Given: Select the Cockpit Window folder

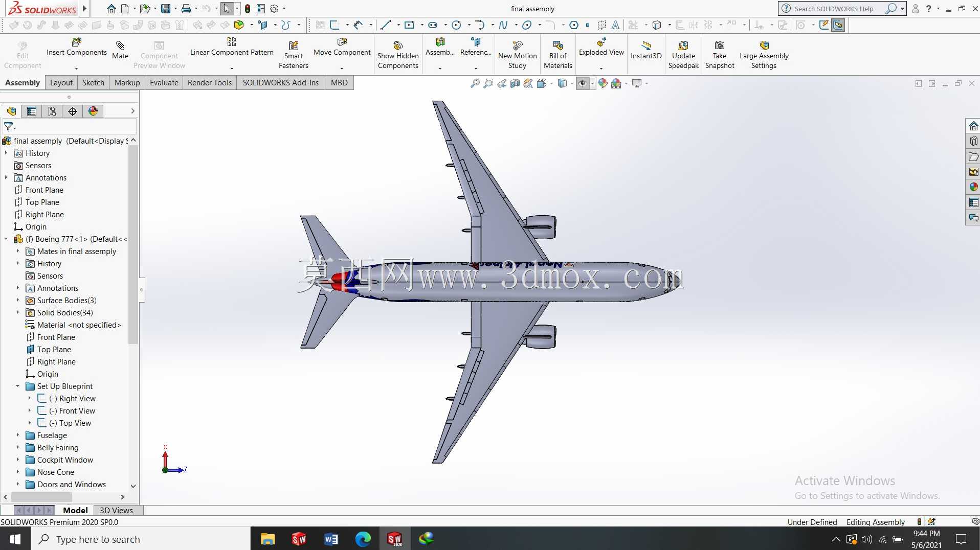Looking at the screenshot, I should (x=65, y=460).
